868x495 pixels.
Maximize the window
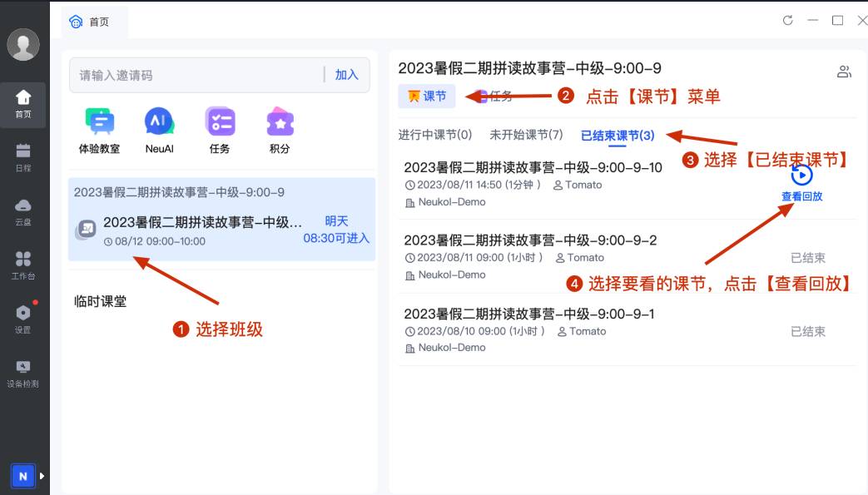click(837, 21)
